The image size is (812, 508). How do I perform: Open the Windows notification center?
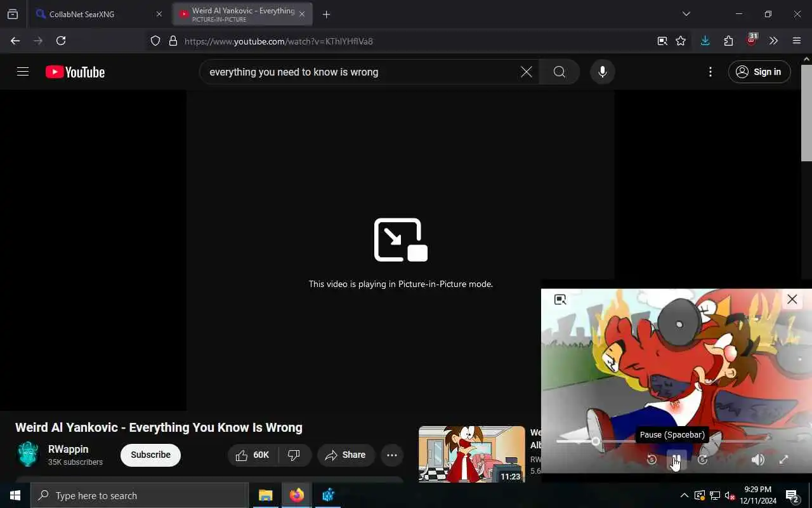coord(792,495)
